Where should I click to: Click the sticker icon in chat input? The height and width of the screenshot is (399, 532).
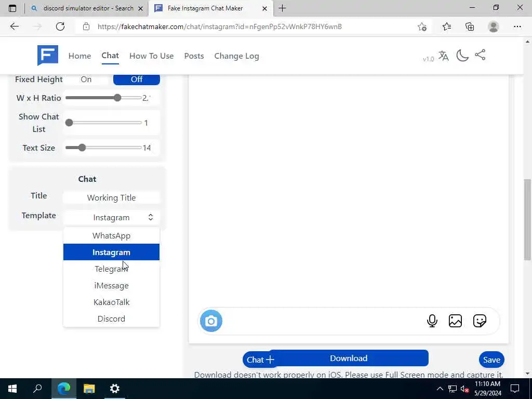(480, 321)
